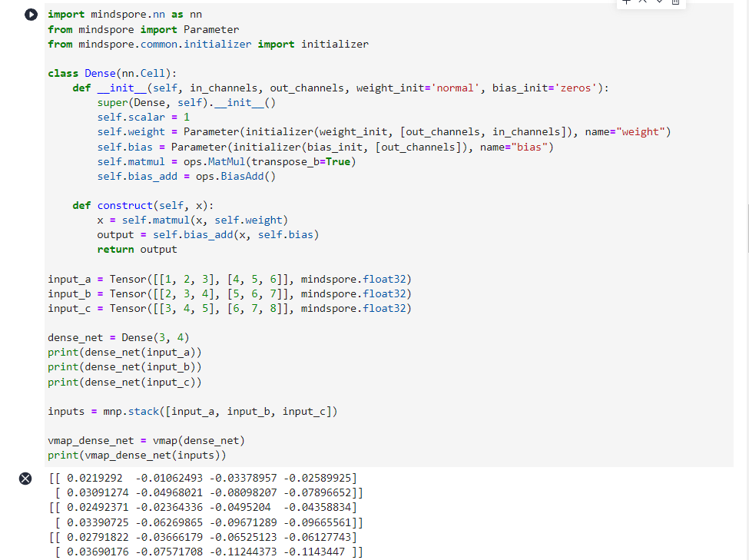Screen dimensions: 749x560
Task: Click the 'from mindspore import Parameter' line
Action: click(x=144, y=29)
